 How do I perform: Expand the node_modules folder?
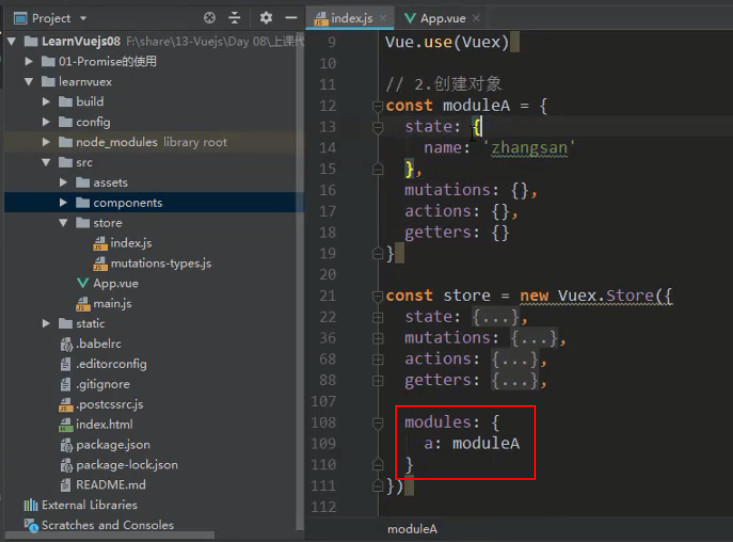[46, 142]
